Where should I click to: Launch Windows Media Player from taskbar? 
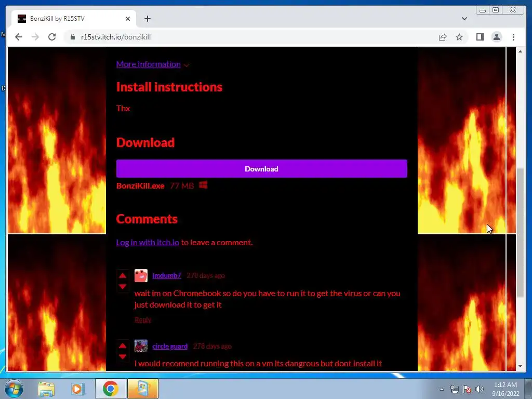78,389
